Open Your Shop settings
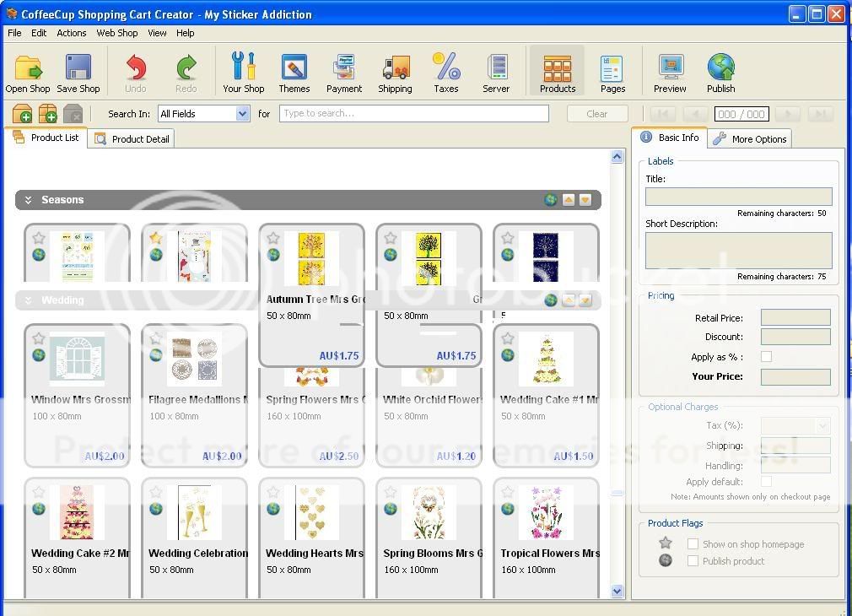Image resolution: width=852 pixels, height=616 pixels. (244, 73)
